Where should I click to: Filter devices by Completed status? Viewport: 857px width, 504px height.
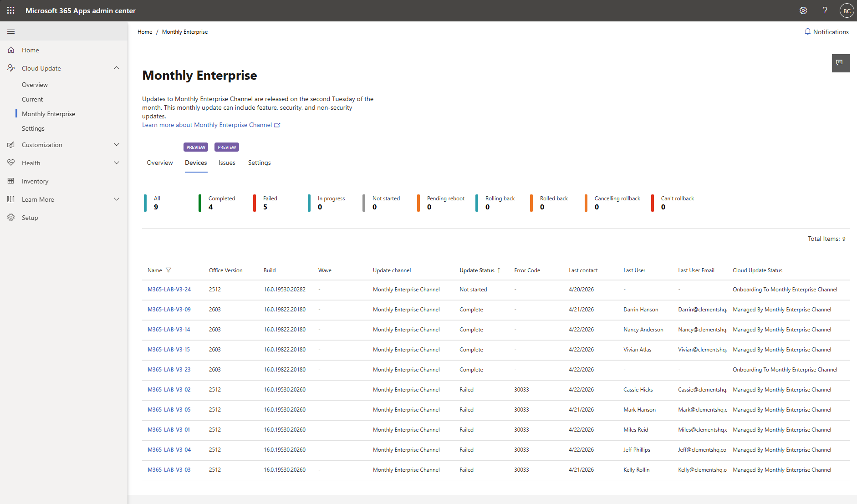click(x=221, y=203)
